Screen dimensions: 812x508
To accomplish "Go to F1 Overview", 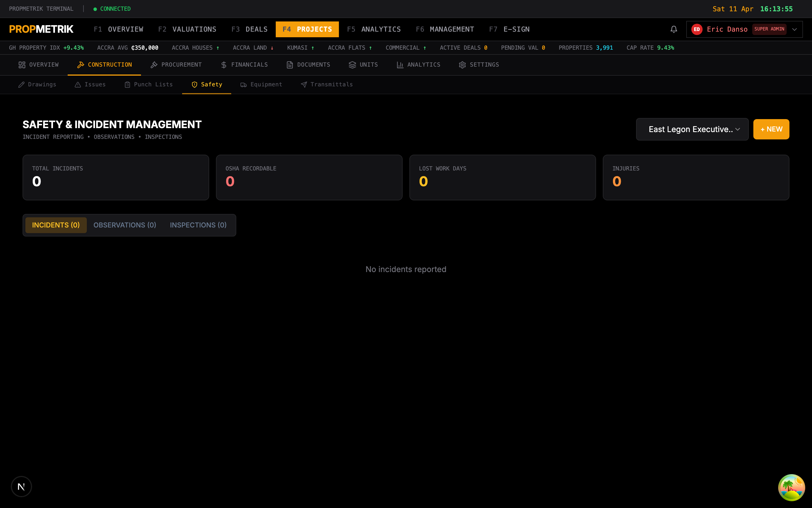I will [118, 29].
